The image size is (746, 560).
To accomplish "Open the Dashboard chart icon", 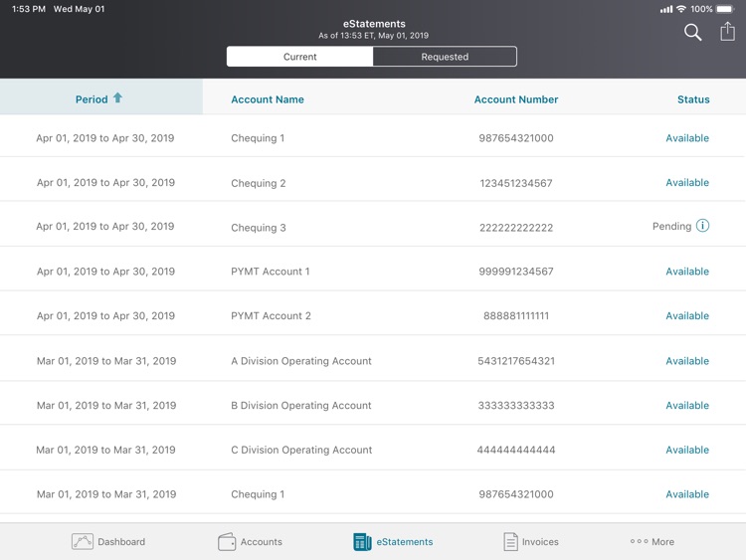I will [83, 541].
